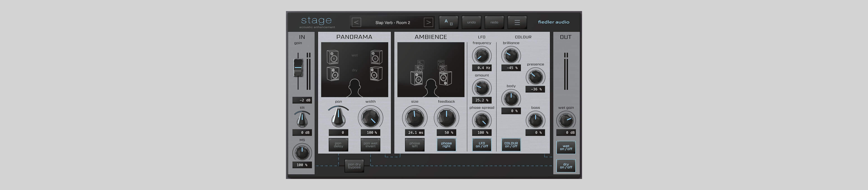The height and width of the screenshot is (190, 868).
Task: Open the hamburger menu
Action: [x=517, y=23]
